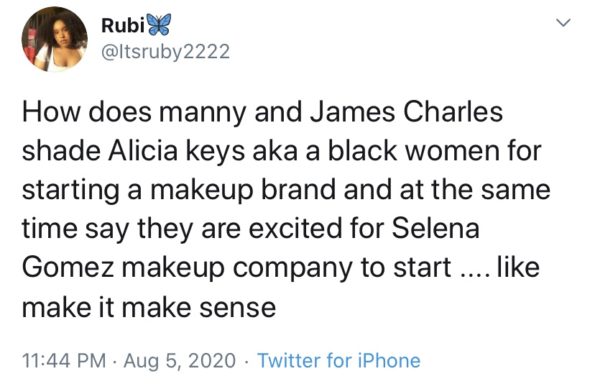Click the phrase make it make sense
The height and width of the screenshot is (389, 595).
coord(149,307)
